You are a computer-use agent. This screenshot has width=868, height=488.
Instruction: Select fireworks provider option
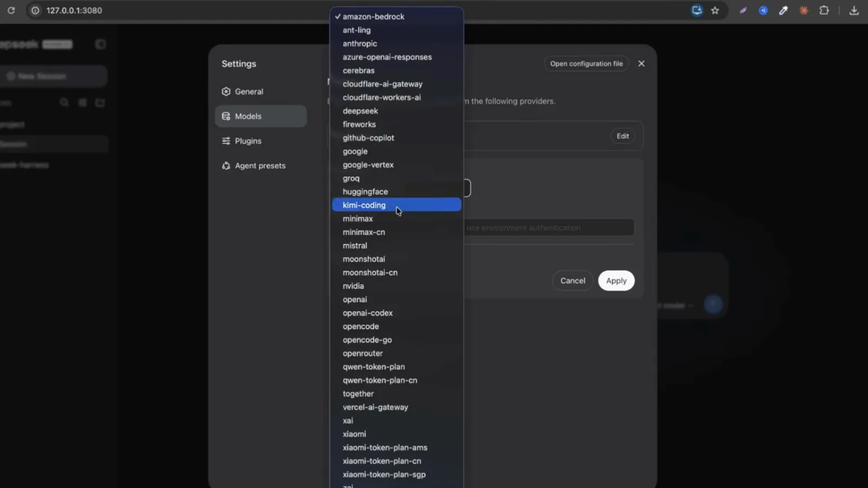pos(397,124)
